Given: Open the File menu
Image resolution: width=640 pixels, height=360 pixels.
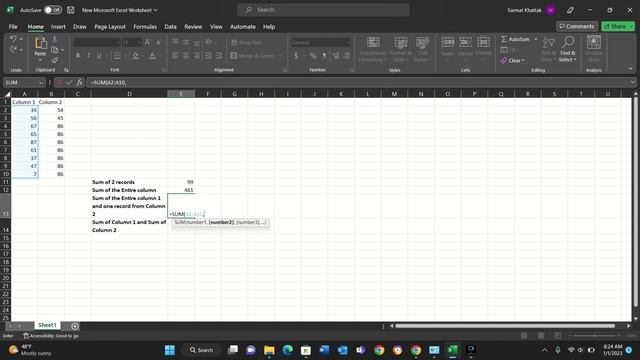Looking at the screenshot, I should 13,27.
